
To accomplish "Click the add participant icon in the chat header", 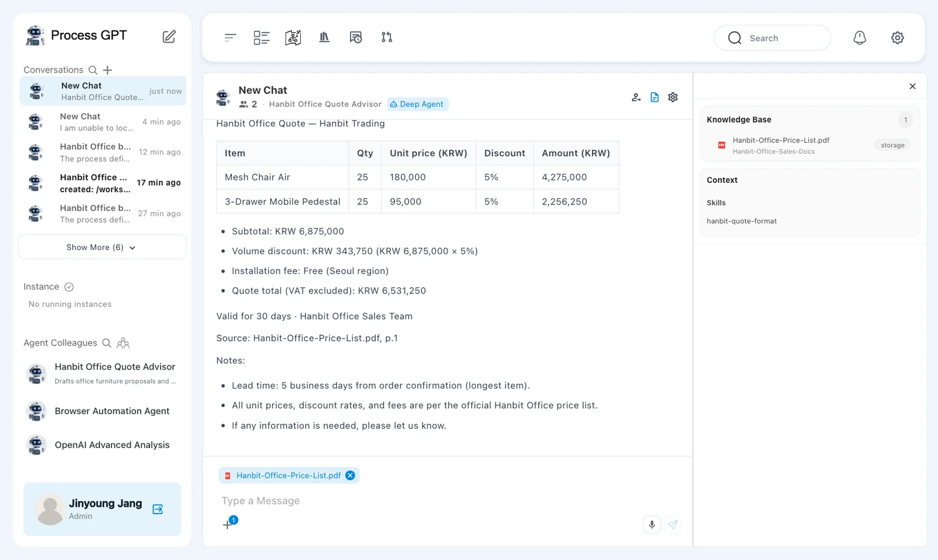I will click(x=636, y=97).
